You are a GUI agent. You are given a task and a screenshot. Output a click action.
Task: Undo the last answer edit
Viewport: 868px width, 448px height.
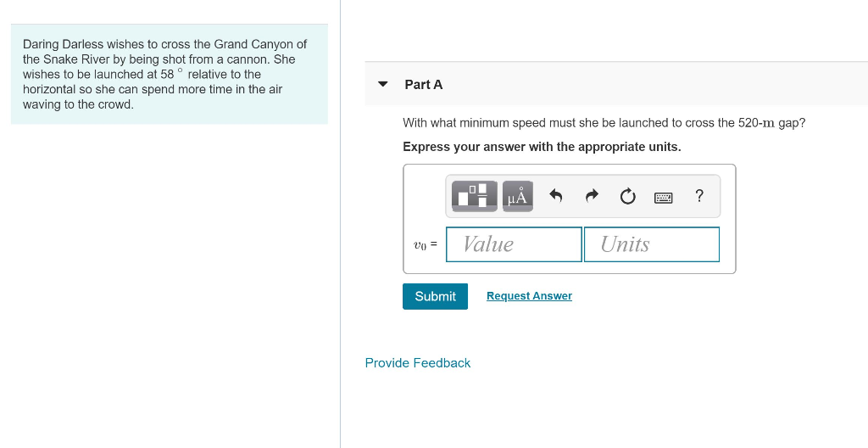tap(556, 196)
